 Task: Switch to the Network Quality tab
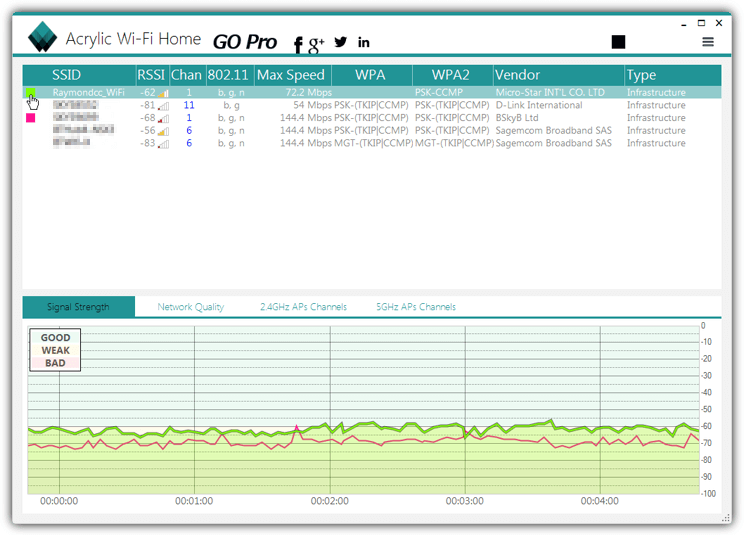191,307
